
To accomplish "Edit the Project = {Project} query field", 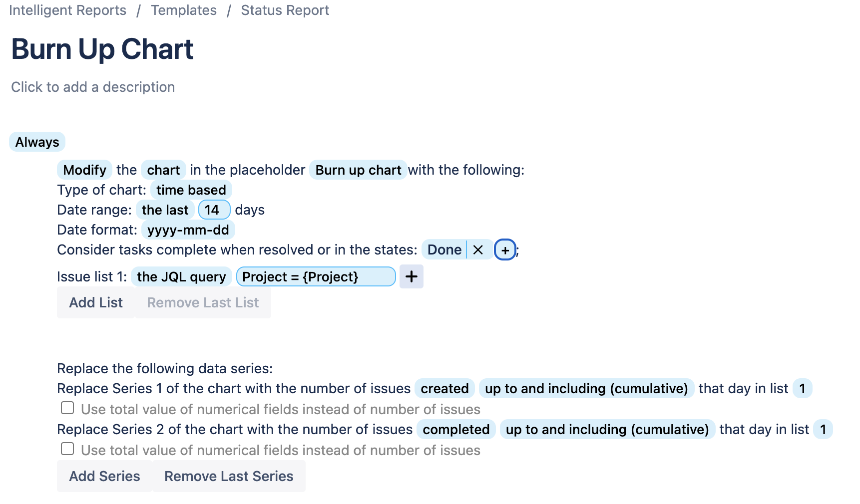I will point(315,276).
